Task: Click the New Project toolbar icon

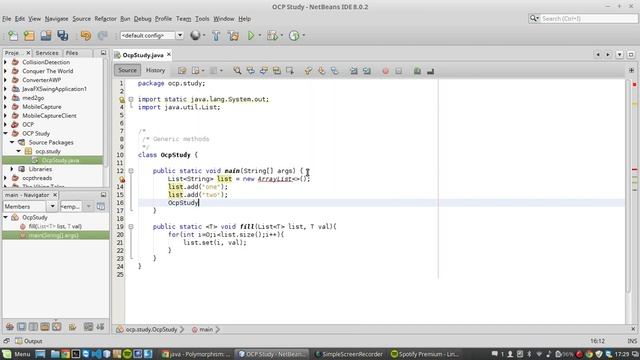Action: 29,36
